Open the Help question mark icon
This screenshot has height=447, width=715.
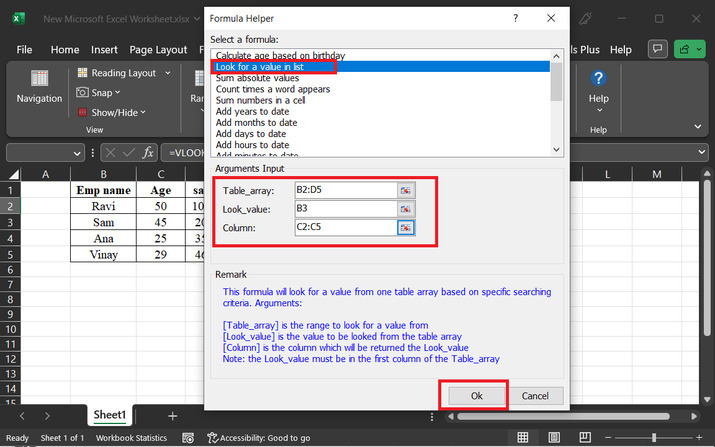(598, 78)
